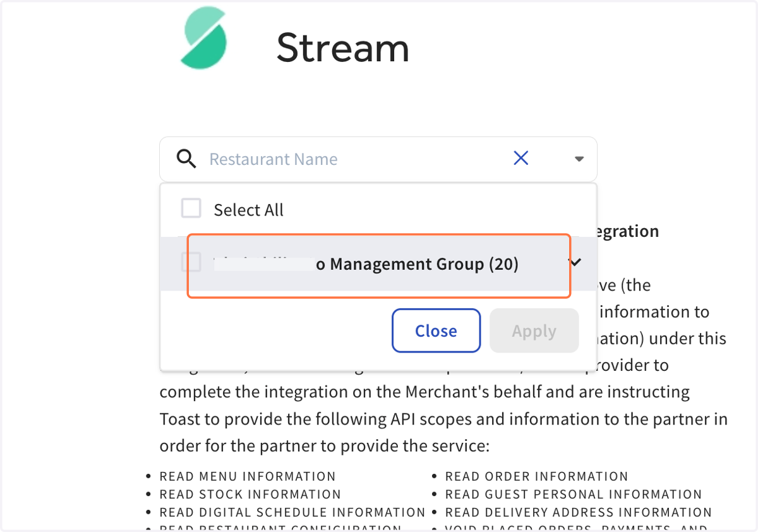Click the READ STOCK INFORMATION scope

[x=250, y=494]
